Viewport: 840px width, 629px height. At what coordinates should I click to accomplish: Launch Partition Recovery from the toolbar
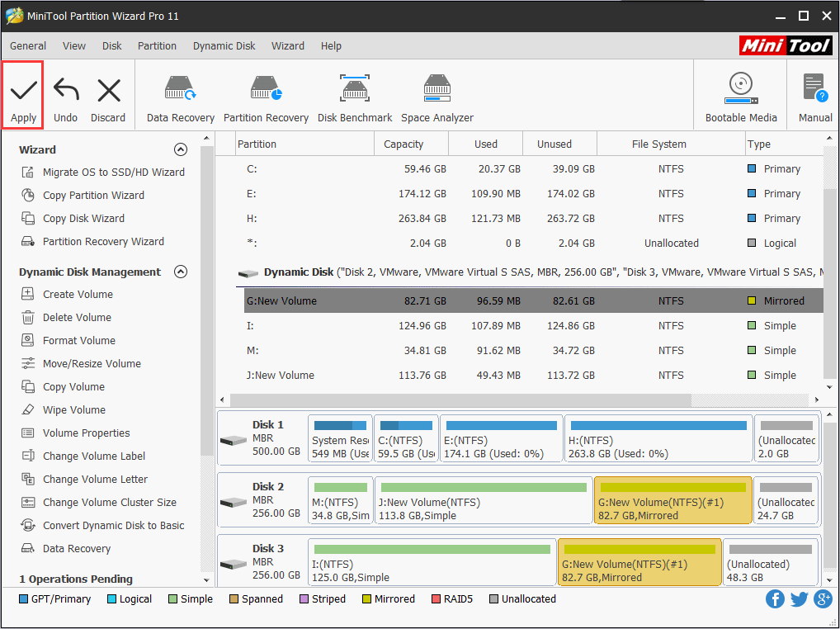point(266,99)
